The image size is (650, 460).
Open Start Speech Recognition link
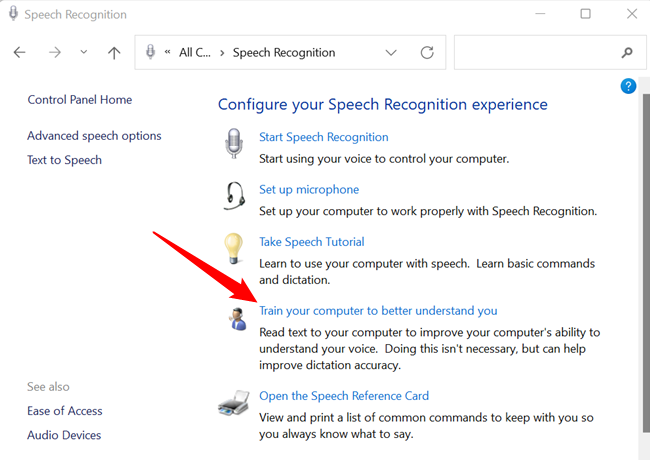point(323,137)
